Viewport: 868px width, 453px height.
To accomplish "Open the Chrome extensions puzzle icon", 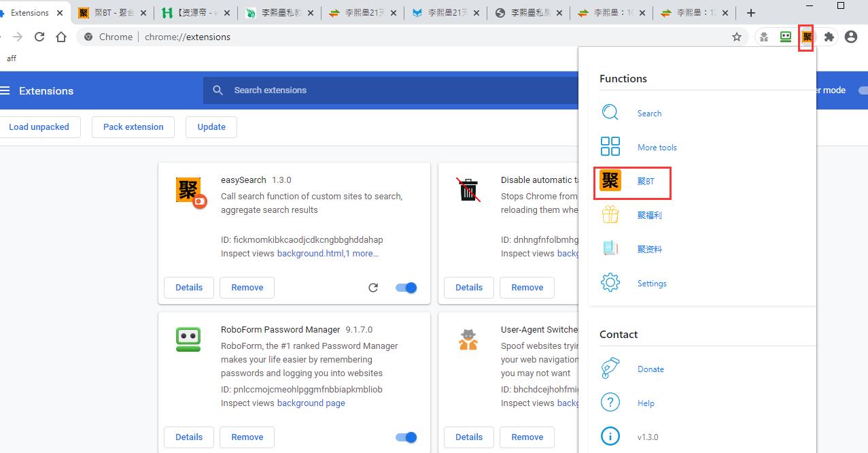I will pyautogui.click(x=829, y=37).
